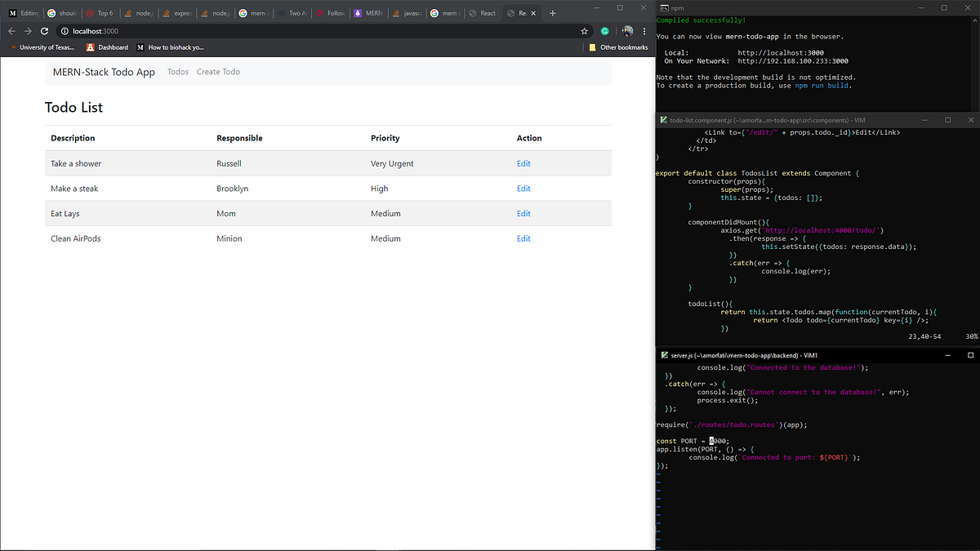Click the VIM icon in the server.js title bar

coord(663,355)
